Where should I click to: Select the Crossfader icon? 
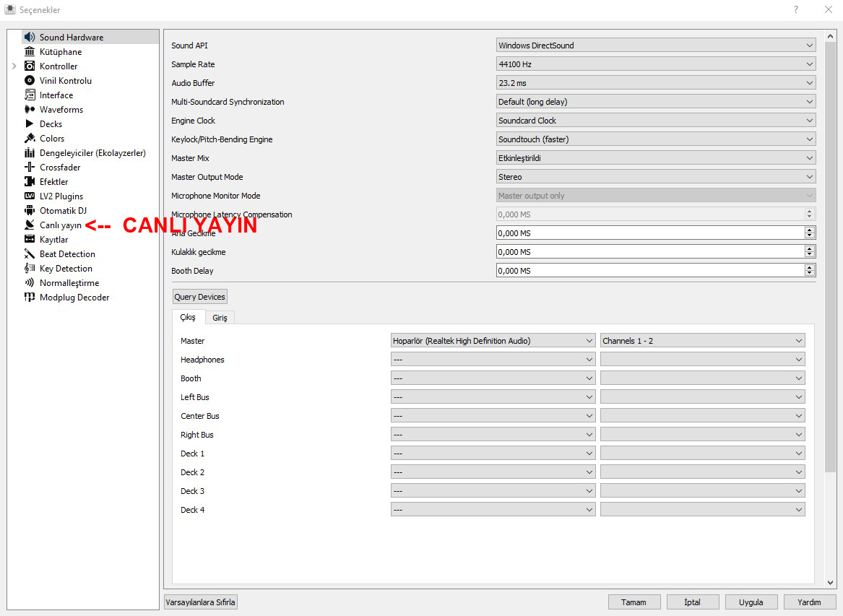click(x=30, y=167)
